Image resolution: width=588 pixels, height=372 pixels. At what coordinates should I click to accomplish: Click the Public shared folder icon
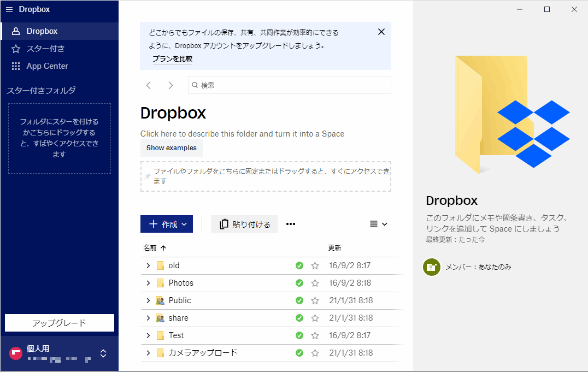click(x=160, y=300)
